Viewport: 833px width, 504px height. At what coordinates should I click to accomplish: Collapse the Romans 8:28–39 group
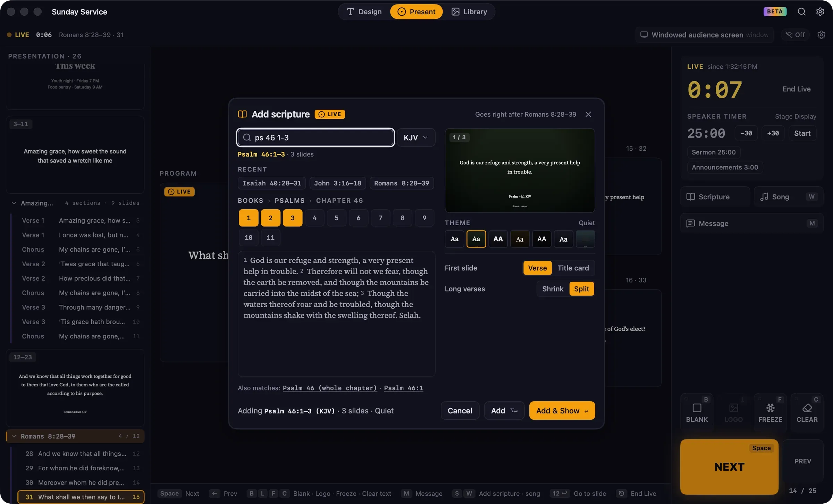[14, 436]
